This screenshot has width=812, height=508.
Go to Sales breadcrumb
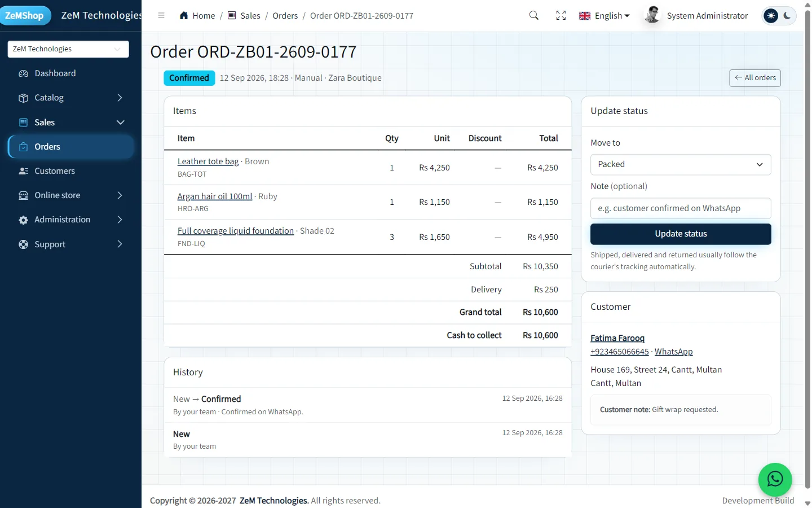pos(244,16)
